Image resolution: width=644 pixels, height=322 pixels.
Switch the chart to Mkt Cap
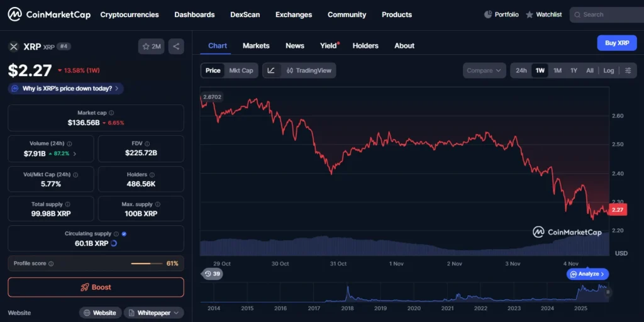[241, 70]
